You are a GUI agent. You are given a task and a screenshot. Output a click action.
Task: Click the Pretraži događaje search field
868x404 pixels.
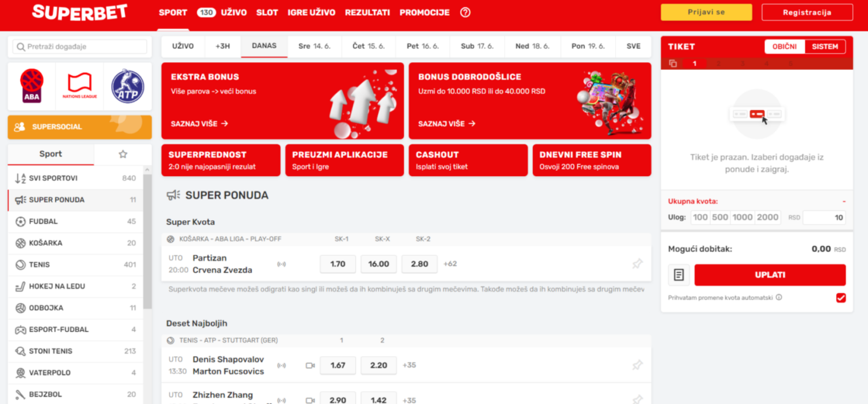pos(80,47)
